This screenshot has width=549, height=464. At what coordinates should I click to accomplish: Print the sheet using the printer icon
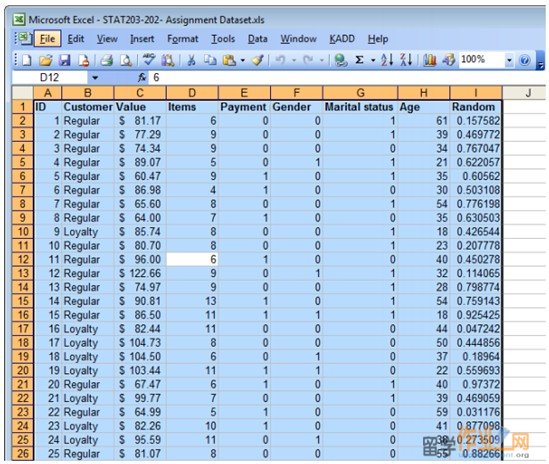(x=106, y=61)
